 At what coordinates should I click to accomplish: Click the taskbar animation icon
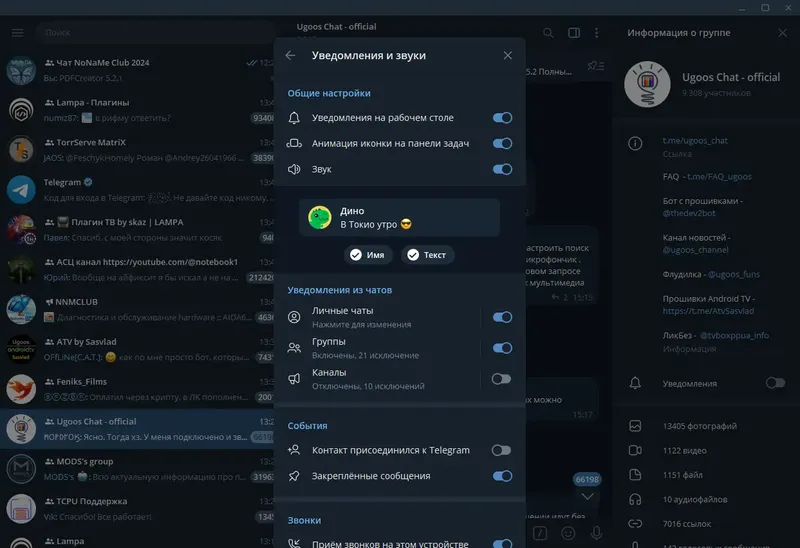[294, 143]
